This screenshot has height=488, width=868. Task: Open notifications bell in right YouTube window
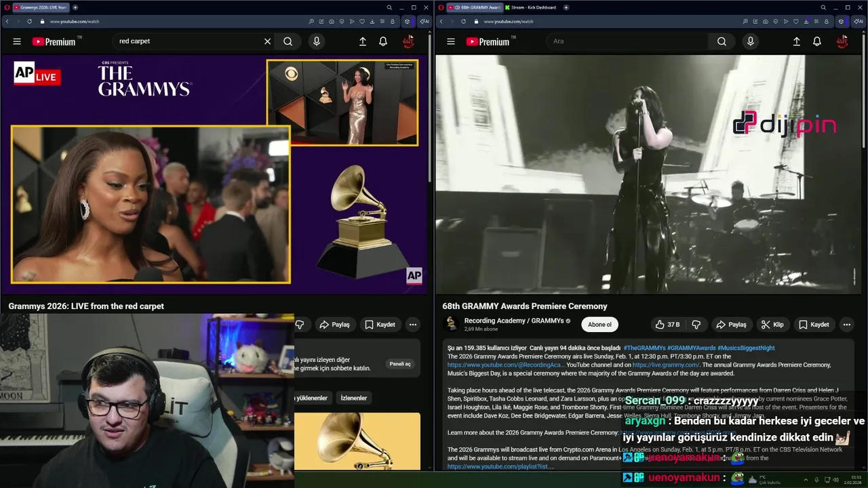[817, 41]
